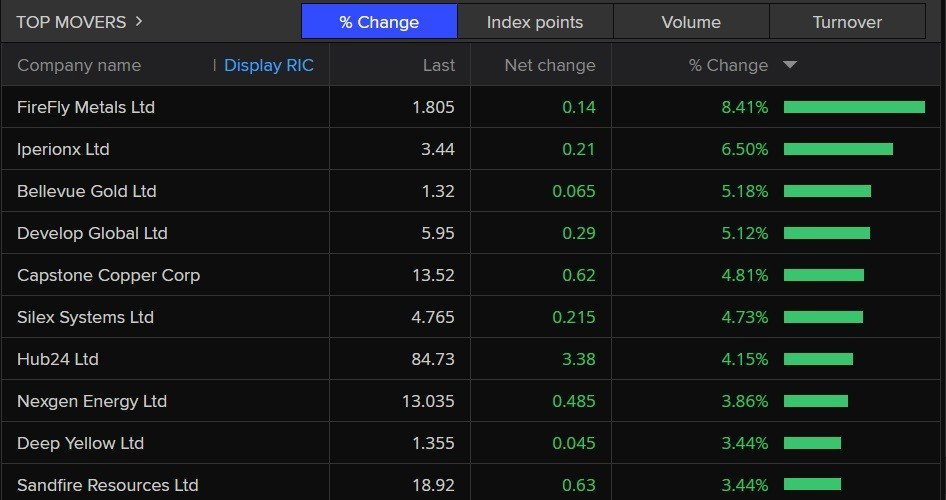Click Bellevue Gold green change bar

[x=827, y=191]
